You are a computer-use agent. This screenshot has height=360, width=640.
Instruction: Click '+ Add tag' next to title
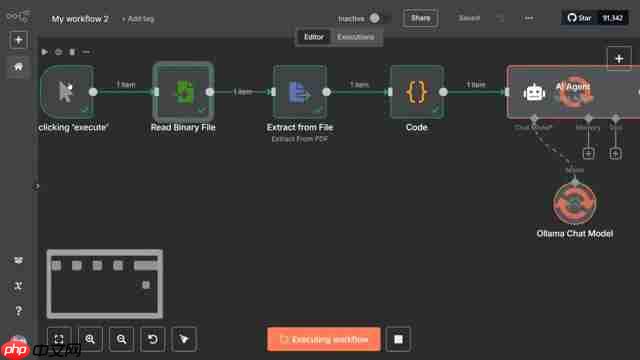[138, 19]
